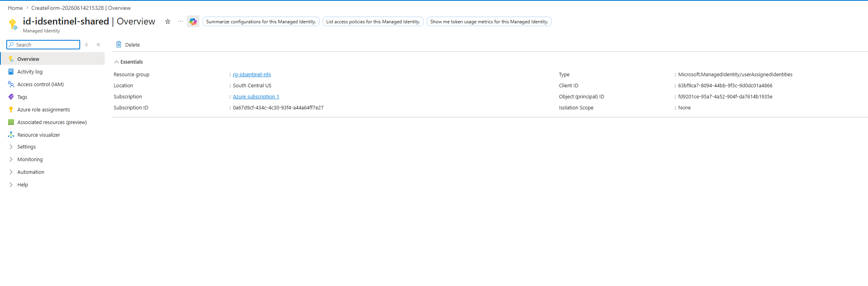Screen dimensions: 868x286
Task: Click the Subscription ID label
Action: [131, 107]
